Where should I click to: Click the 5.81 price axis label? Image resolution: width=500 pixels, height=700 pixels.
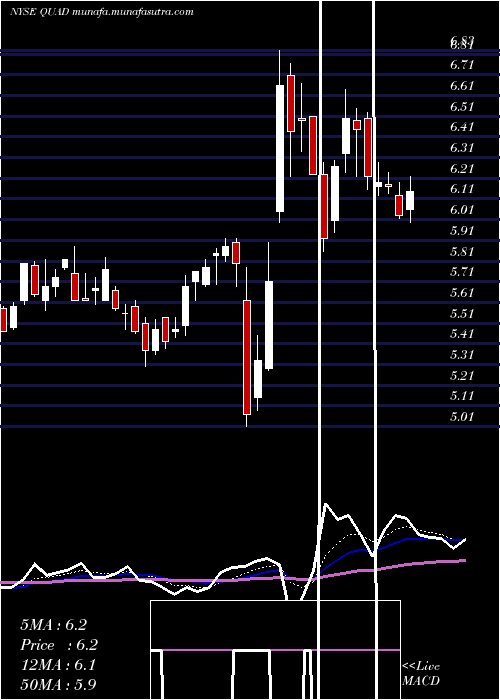462,251
